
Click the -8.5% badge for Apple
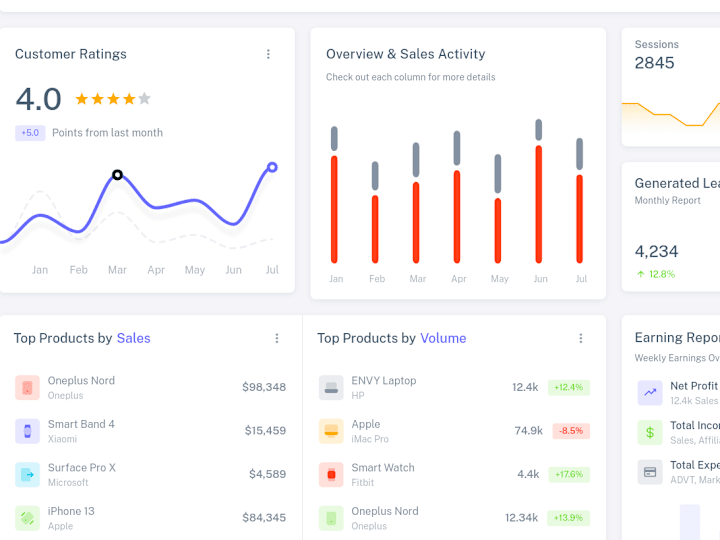[x=571, y=431]
